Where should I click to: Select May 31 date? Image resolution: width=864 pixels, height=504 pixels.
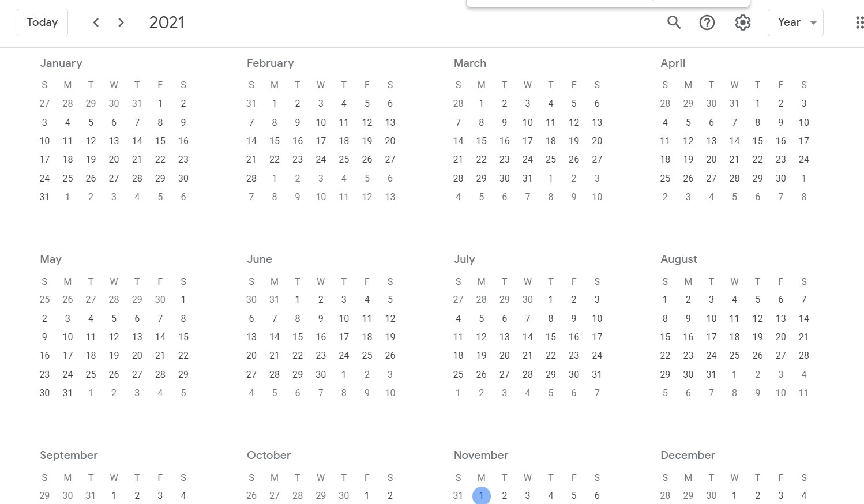click(x=67, y=393)
